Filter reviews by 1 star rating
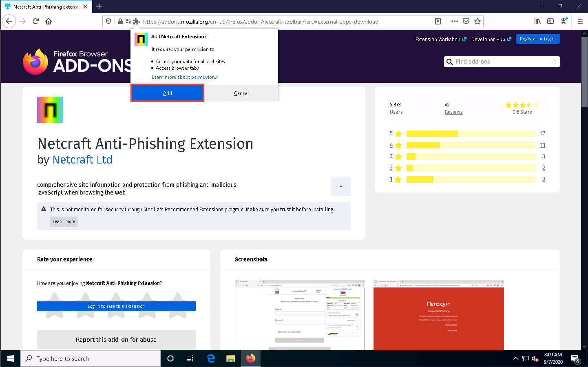Screen dimensions: 588x367 pyautogui.click(x=396, y=179)
